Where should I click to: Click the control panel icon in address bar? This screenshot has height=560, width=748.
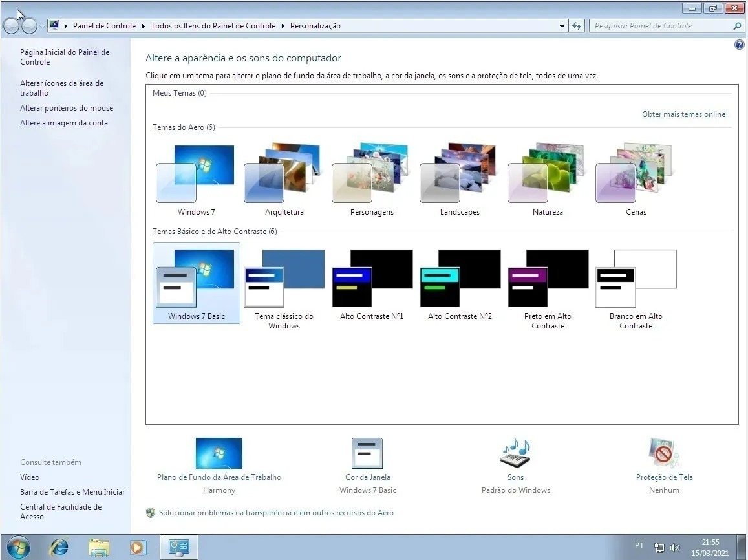pos(54,25)
